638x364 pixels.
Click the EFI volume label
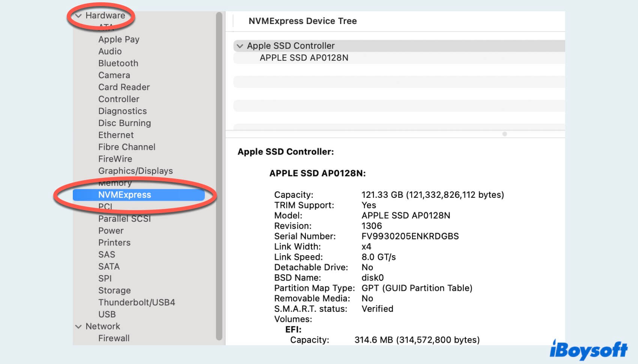293,329
